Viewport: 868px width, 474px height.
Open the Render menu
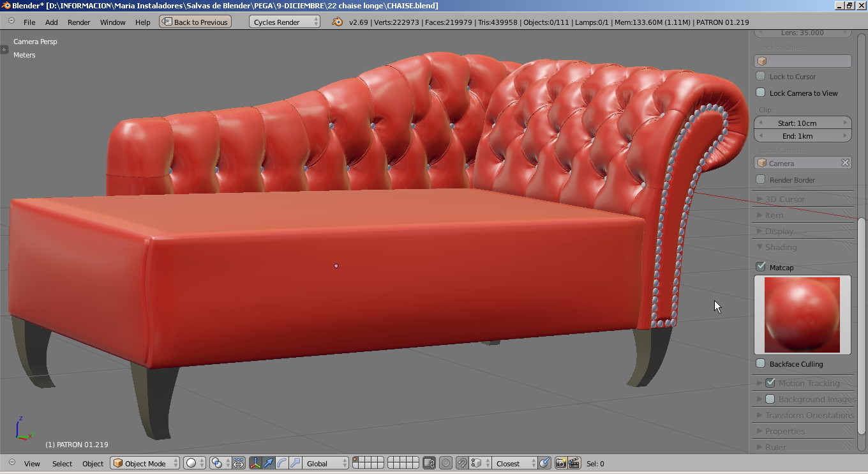[79, 22]
